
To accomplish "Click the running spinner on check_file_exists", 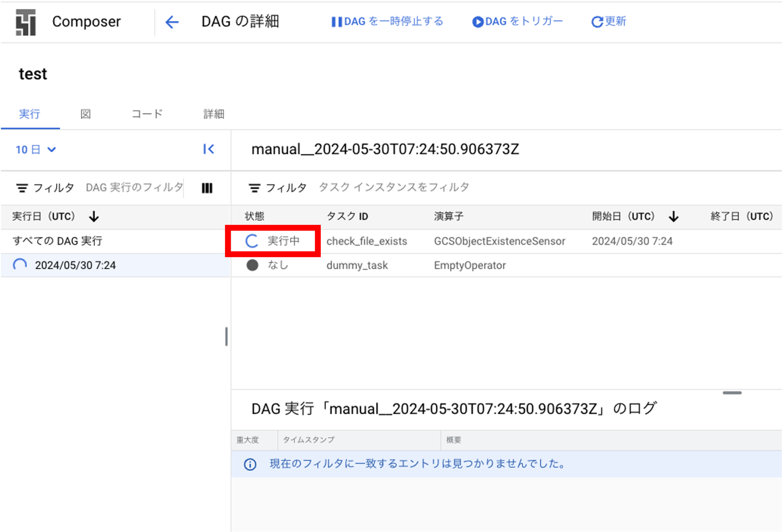I will coord(251,241).
